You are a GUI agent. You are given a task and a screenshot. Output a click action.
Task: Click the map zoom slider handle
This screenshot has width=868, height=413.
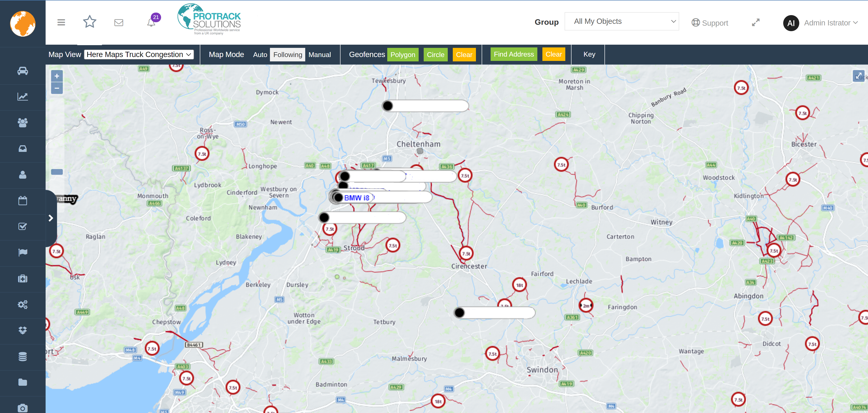pos(57,172)
